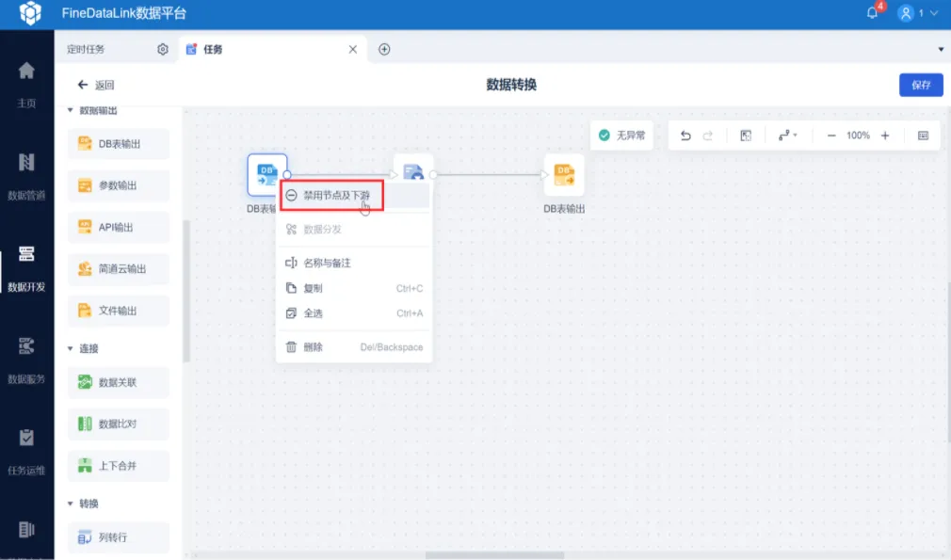Select the 参数输出 operator
Viewport: 951px width, 560px height.
point(119,185)
